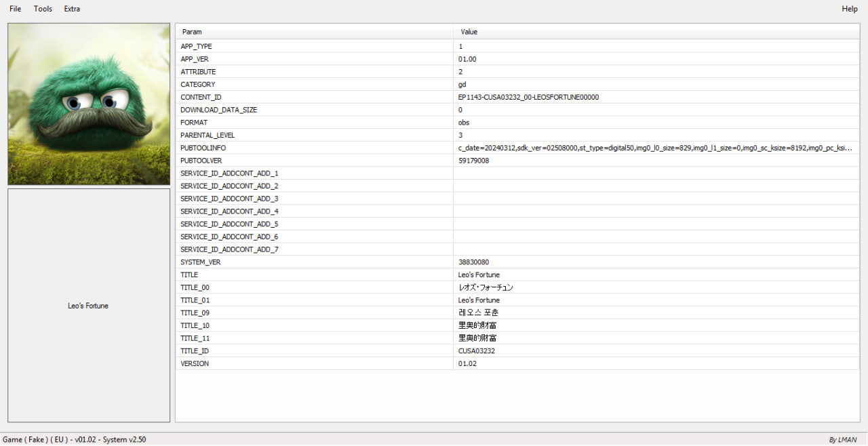Screen dimensions: 868x446
Task: Click the SYSTEM_VER value 38830080
Action: (473, 262)
